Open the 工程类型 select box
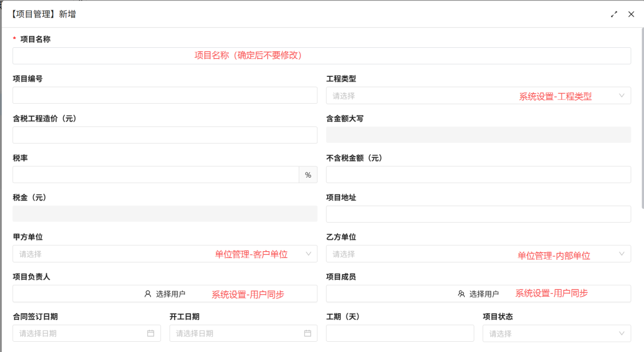Image resolution: width=644 pixels, height=352 pixels. [x=478, y=95]
